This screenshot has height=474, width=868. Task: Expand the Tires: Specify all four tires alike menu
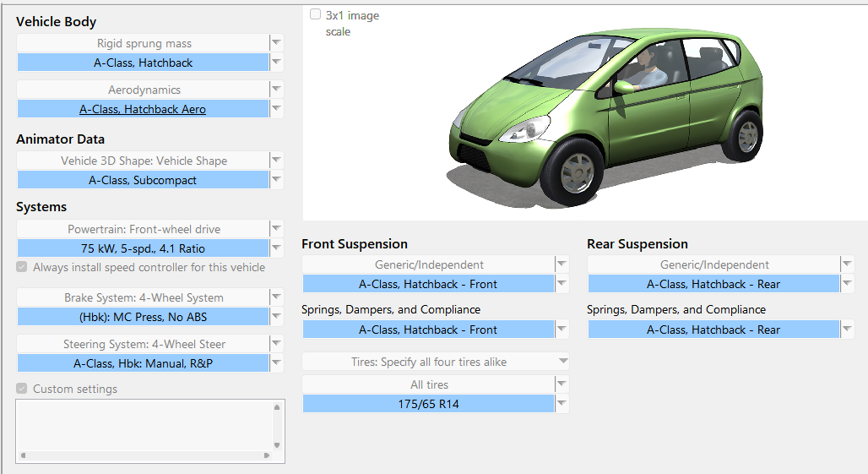pos(561,362)
